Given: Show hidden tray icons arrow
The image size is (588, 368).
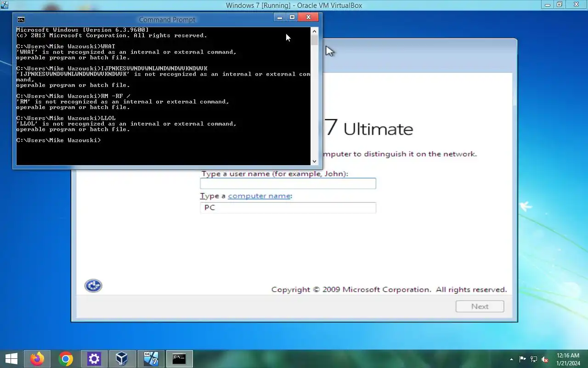Looking at the screenshot, I should (x=511, y=359).
